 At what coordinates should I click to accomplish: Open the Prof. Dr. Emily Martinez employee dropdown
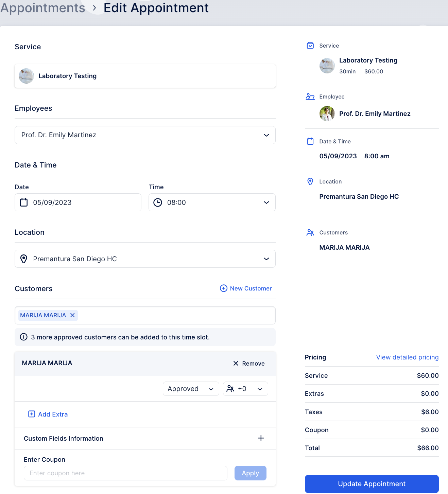click(x=266, y=135)
